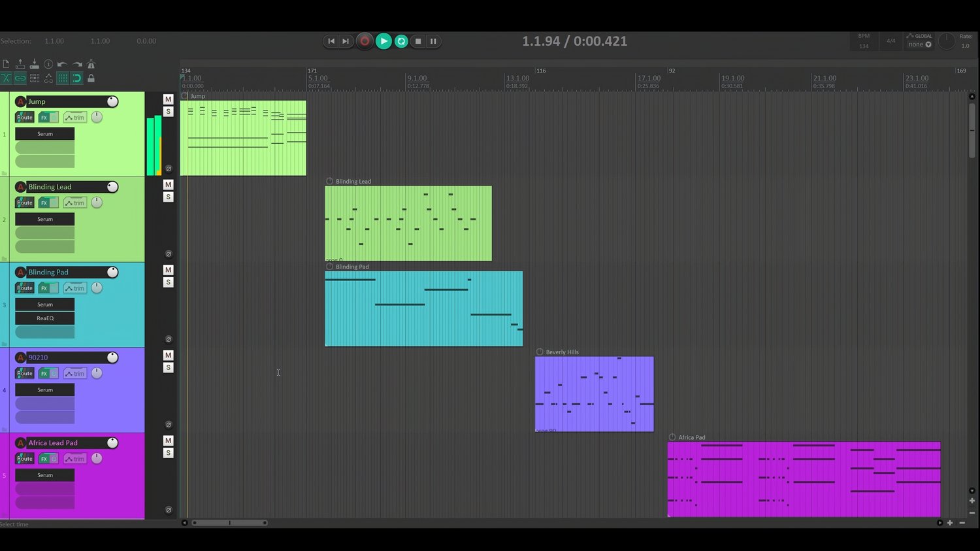Toggle phase invert on Jump track
This screenshot has height=551, width=980.
pyautogui.click(x=168, y=169)
